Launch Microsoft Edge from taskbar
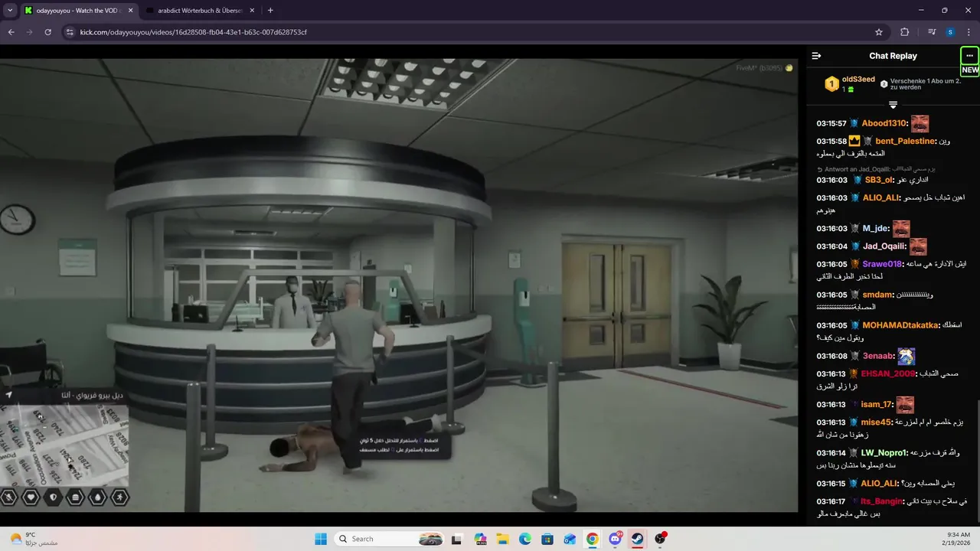This screenshot has width=980, height=551. pyautogui.click(x=525, y=539)
